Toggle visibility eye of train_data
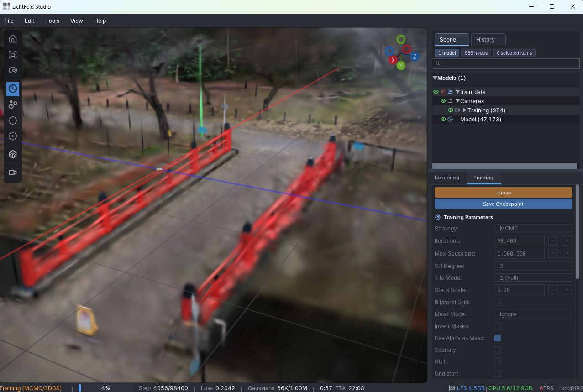583x392 pixels. click(x=436, y=92)
